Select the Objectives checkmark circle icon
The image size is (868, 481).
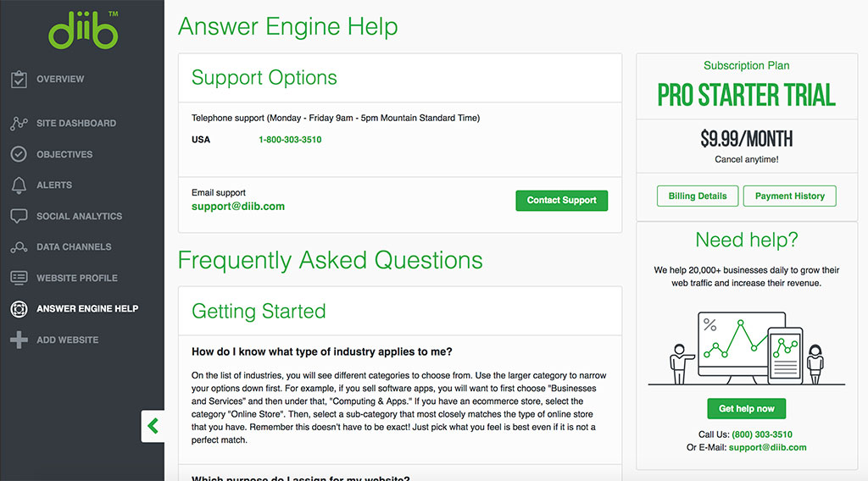[19, 154]
